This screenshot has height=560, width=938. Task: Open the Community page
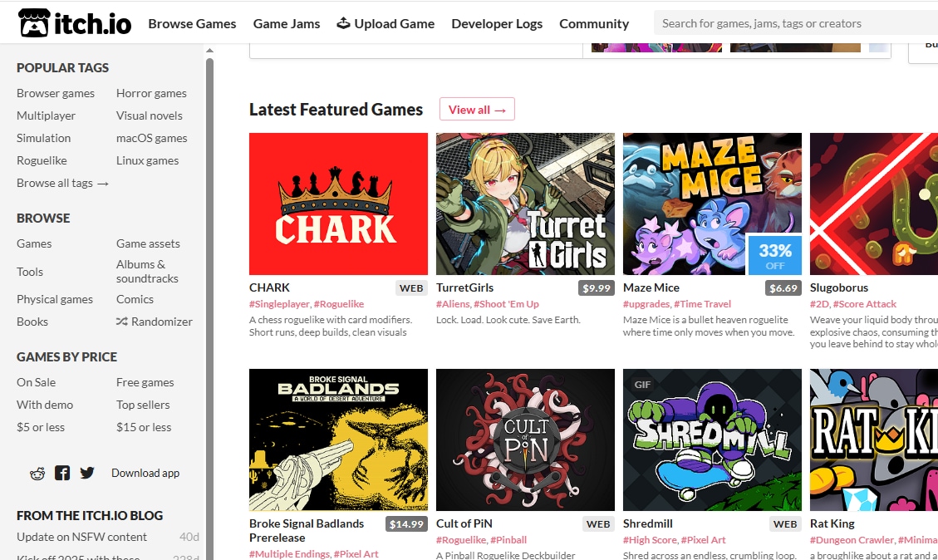pyautogui.click(x=594, y=24)
